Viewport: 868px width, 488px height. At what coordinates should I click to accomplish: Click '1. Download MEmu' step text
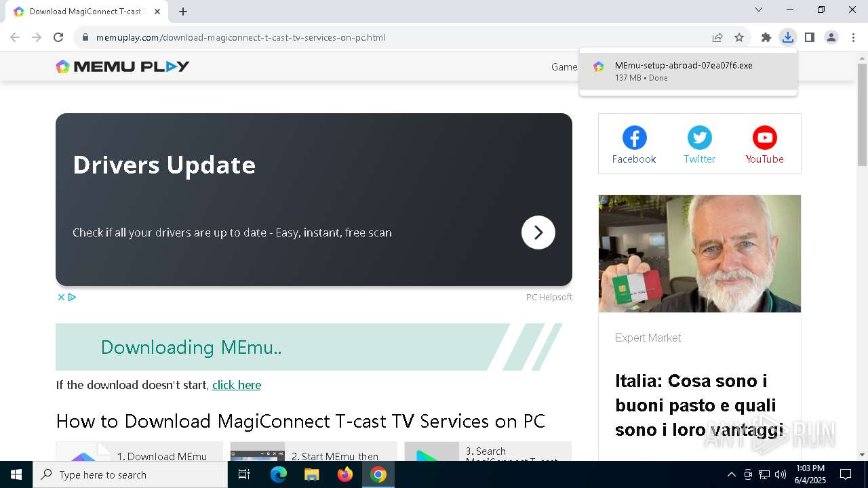(x=162, y=456)
